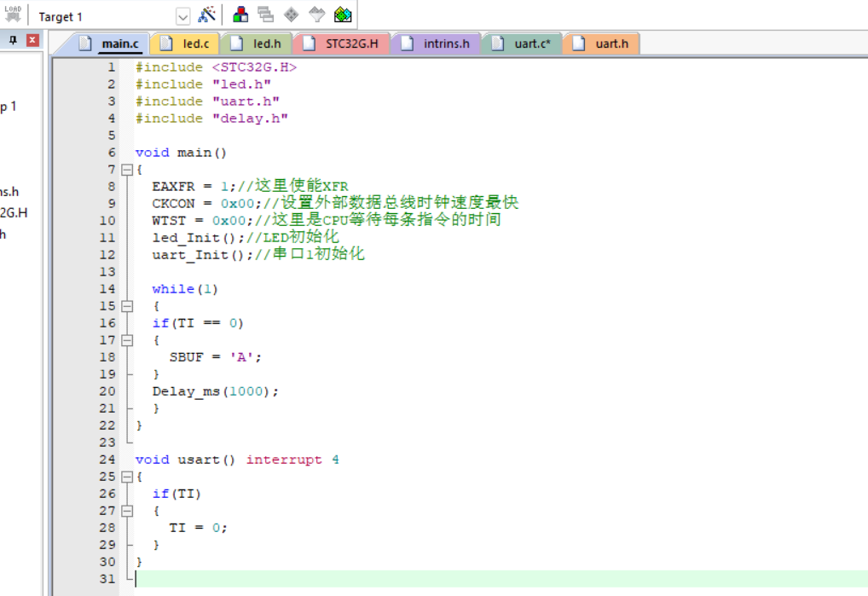
Task: Click line number 24 in the gutter
Action: click(107, 460)
